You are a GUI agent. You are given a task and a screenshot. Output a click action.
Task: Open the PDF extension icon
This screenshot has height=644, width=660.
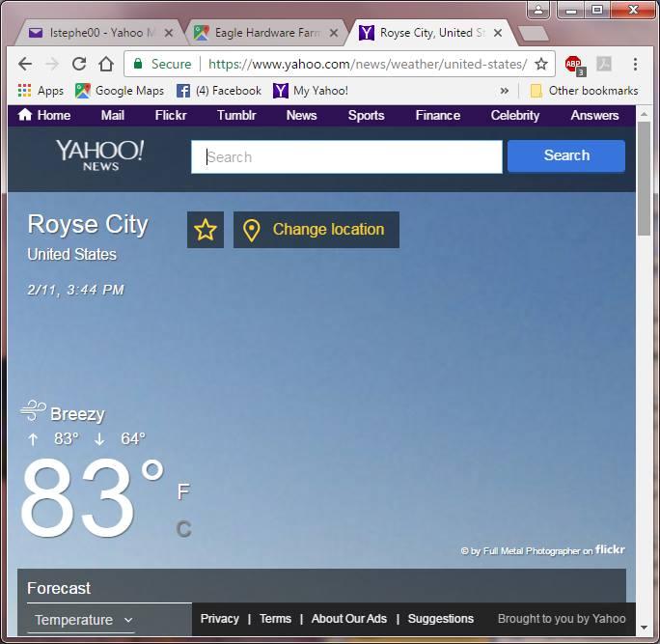click(x=604, y=64)
